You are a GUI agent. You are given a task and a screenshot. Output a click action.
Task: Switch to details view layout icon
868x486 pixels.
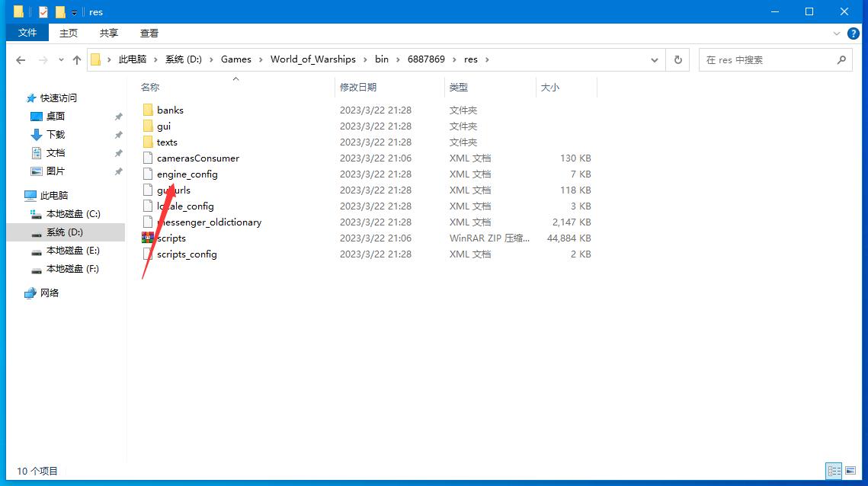(834, 471)
